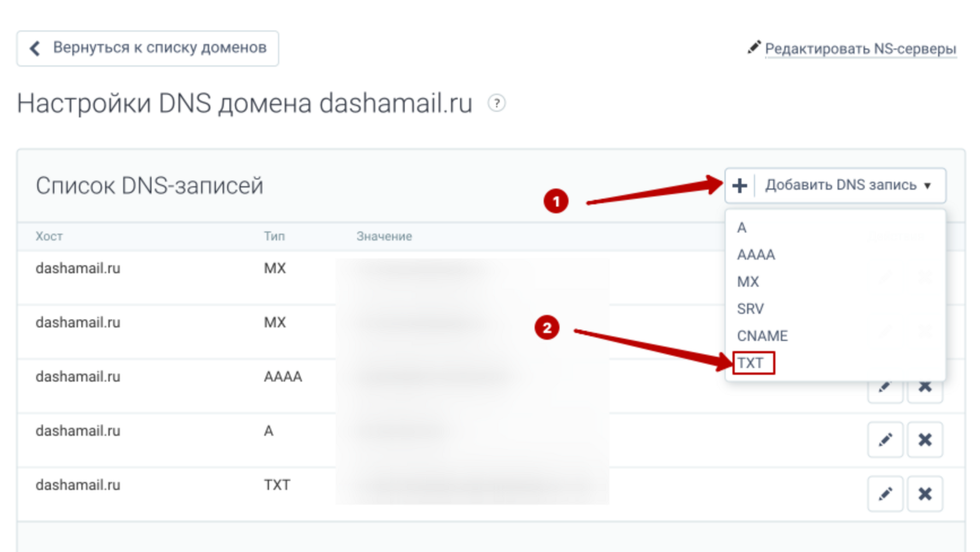
Task: Expand the 'Добавить DNS запись' dropdown arrow
Action: 928,186
